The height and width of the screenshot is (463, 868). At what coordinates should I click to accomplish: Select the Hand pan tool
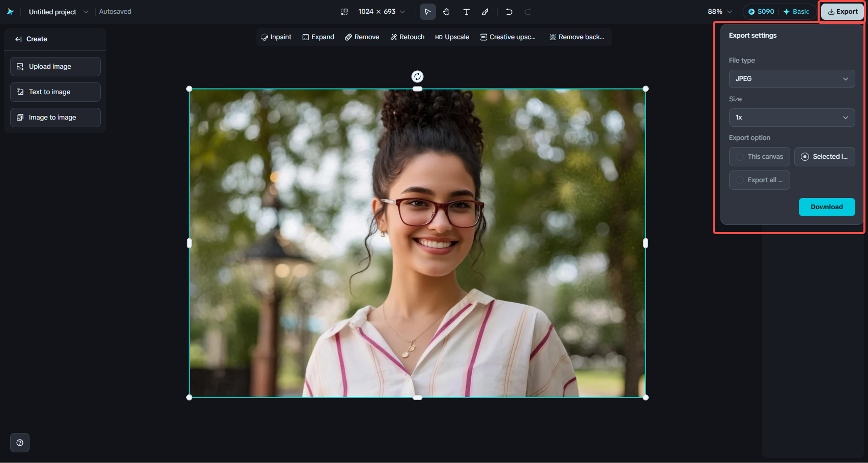(x=447, y=11)
